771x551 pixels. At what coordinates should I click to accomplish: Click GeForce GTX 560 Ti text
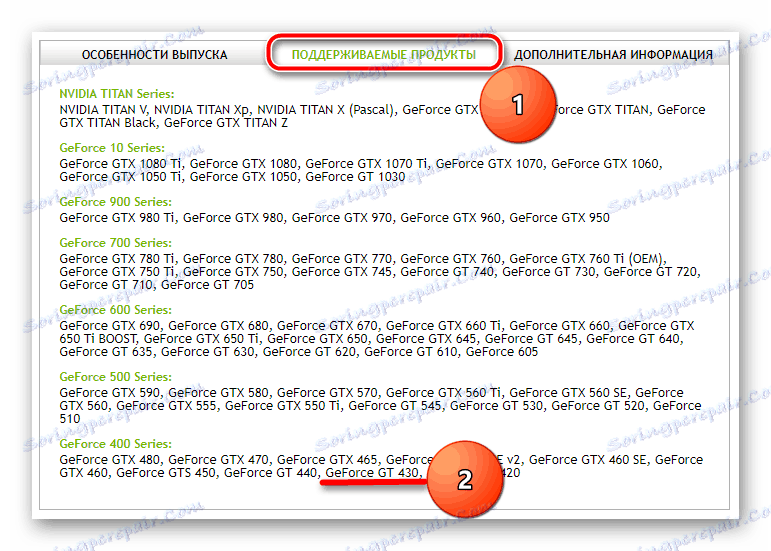pyautogui.click(x=443, y=393)
